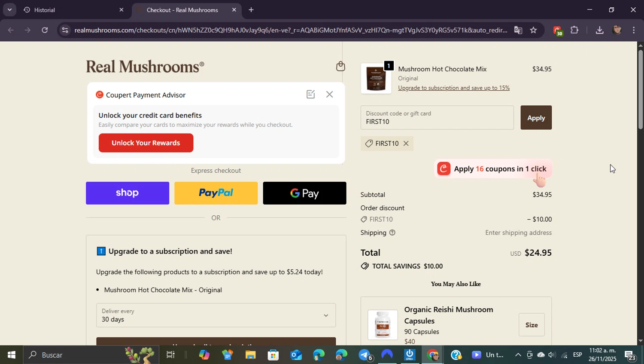This screenshot has height=364, width=644.
Task: Open the tab search dropdown arrow
Action: coord(9,9)
